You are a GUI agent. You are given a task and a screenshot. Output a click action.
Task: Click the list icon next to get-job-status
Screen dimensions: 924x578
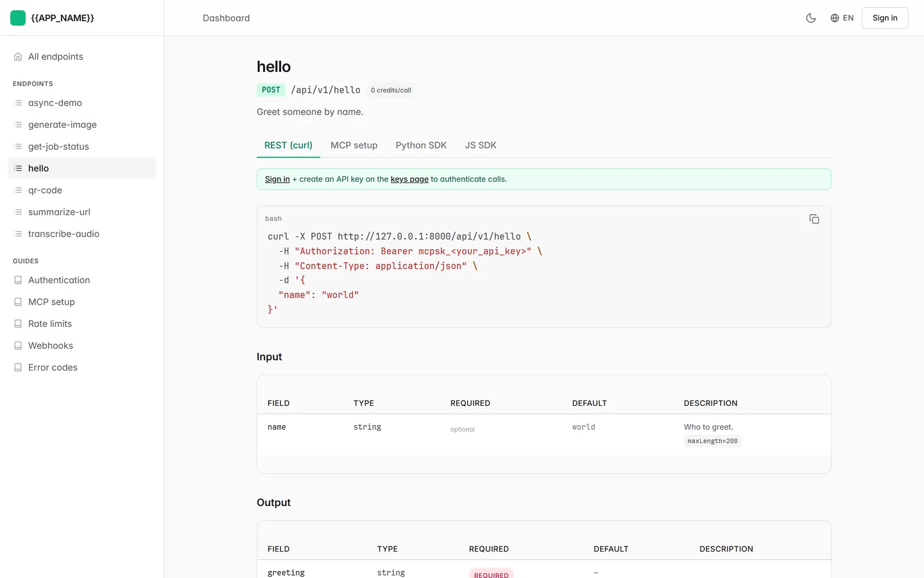[18, 146]
